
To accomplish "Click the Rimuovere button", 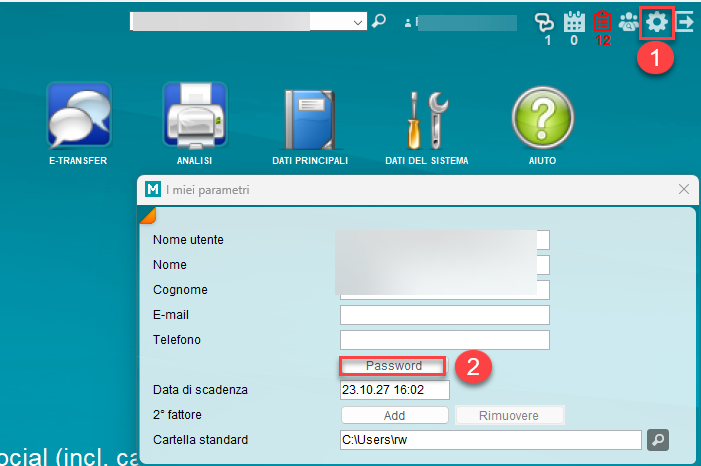I will click(510, 415).
